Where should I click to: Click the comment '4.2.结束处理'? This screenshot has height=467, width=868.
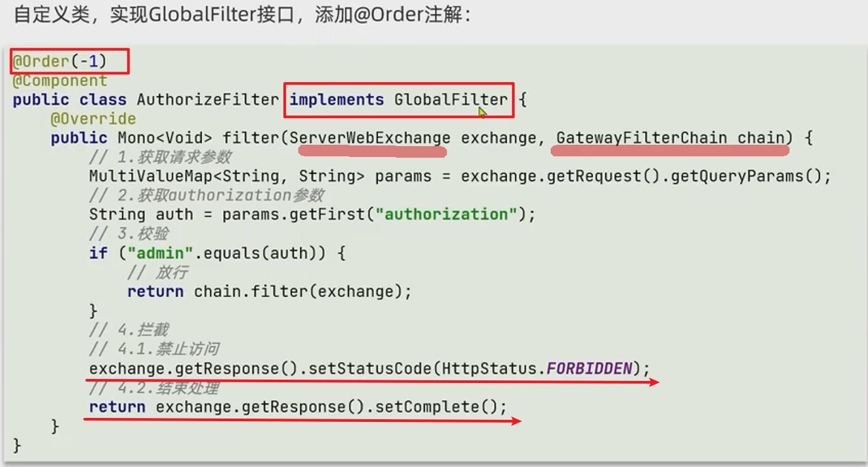(154, 388)
